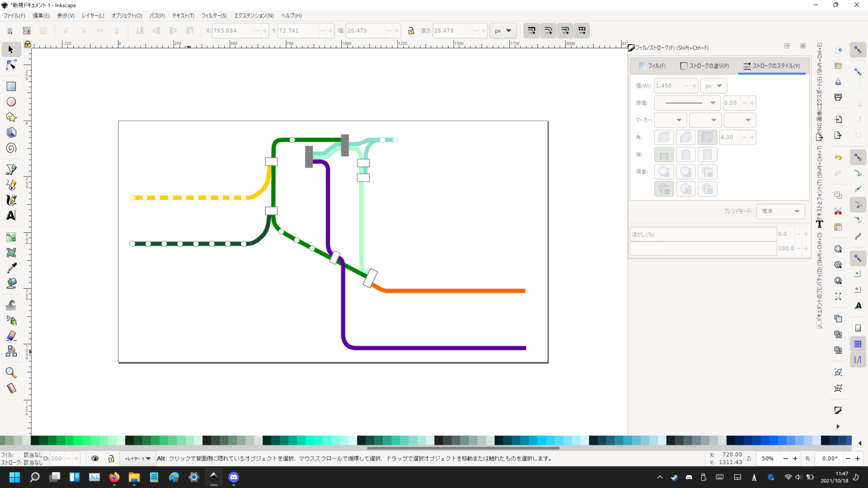Viewport: 868px width, 488px height.
Task: Switch to the ストロークの塗り(P) tab
Action: [x=704, y=66]
